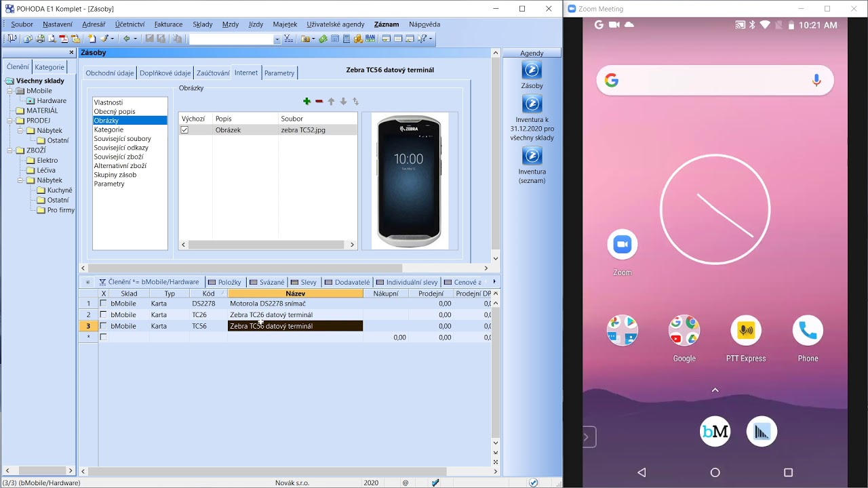
Task: Click the green back arrow in toolbar
Action: (126, 39)
